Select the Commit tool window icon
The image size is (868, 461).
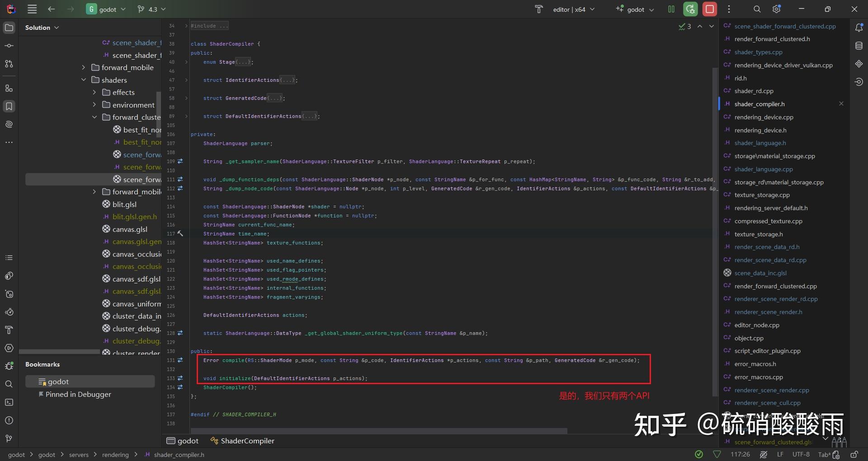point(9,45)
